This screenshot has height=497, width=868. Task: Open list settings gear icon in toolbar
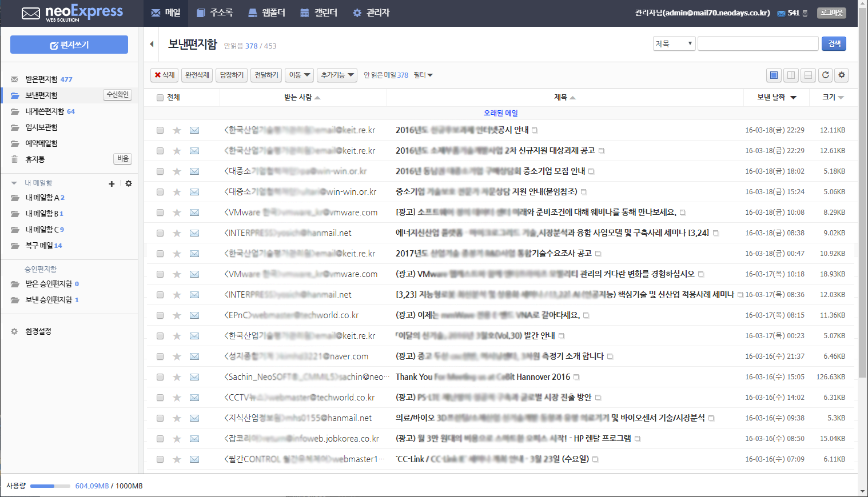(x=841, y=75)
